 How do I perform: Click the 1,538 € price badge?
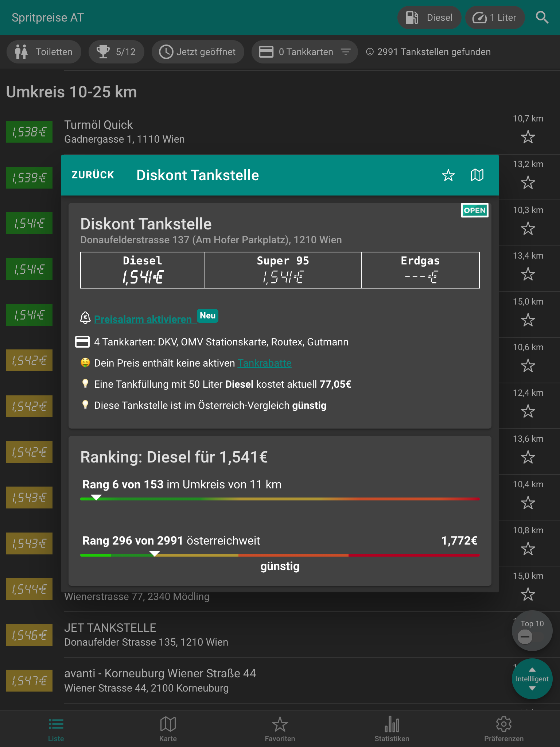tap(29, 132)
